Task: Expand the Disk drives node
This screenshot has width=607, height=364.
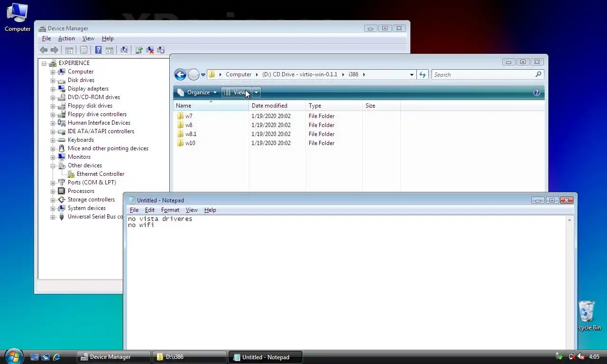Action: pyautogui.click(x=53, y=80)
